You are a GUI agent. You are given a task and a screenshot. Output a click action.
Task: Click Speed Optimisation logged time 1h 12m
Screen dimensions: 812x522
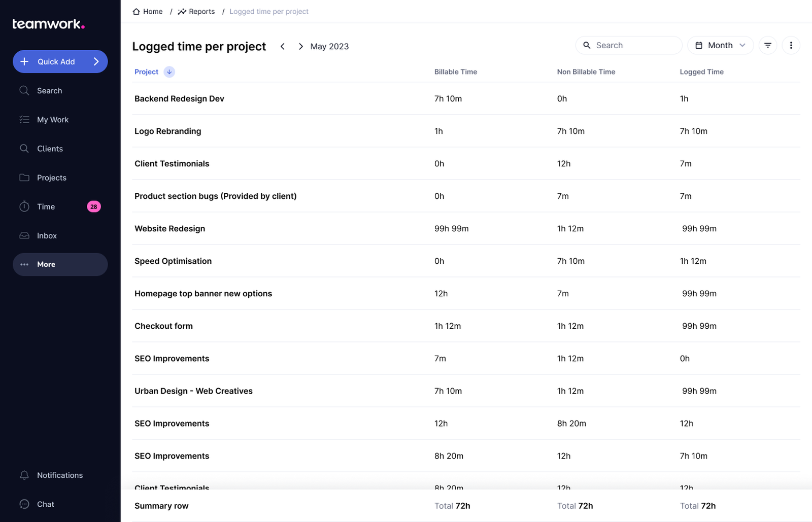coord(693,261)
